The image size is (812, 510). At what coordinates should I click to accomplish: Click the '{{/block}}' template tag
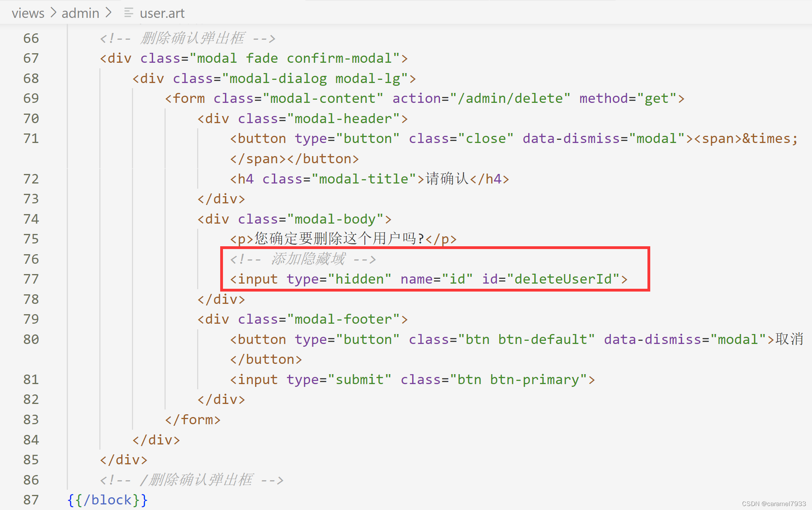coord(108,500)
